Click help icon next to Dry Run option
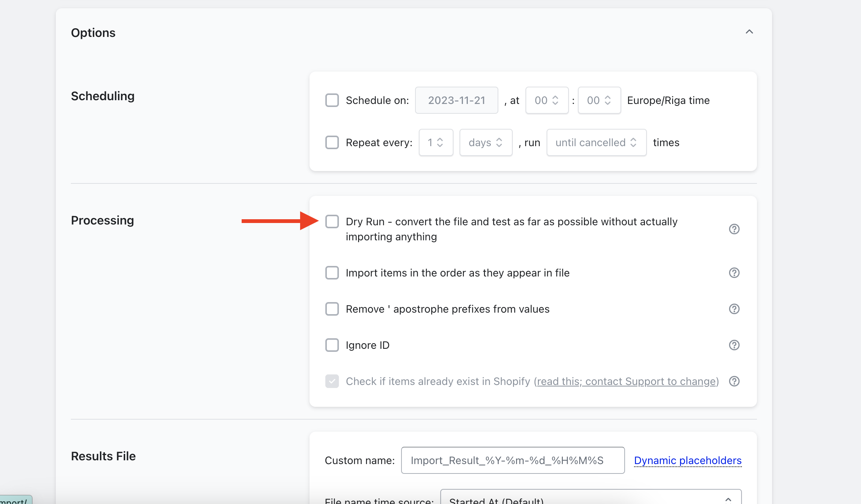This screenshot has height=504, width=861. [x=734, y=229]
